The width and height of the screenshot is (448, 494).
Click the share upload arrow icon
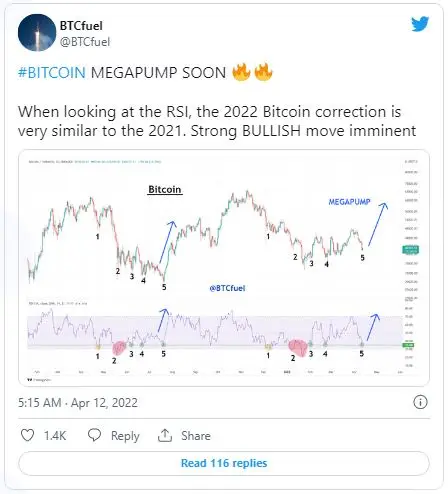click(x=165, y=435)
